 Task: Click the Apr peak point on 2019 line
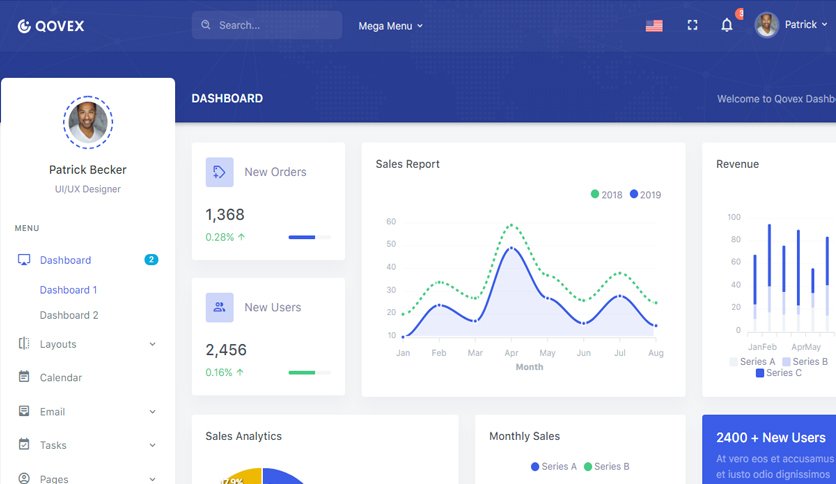tap(511, 248)
